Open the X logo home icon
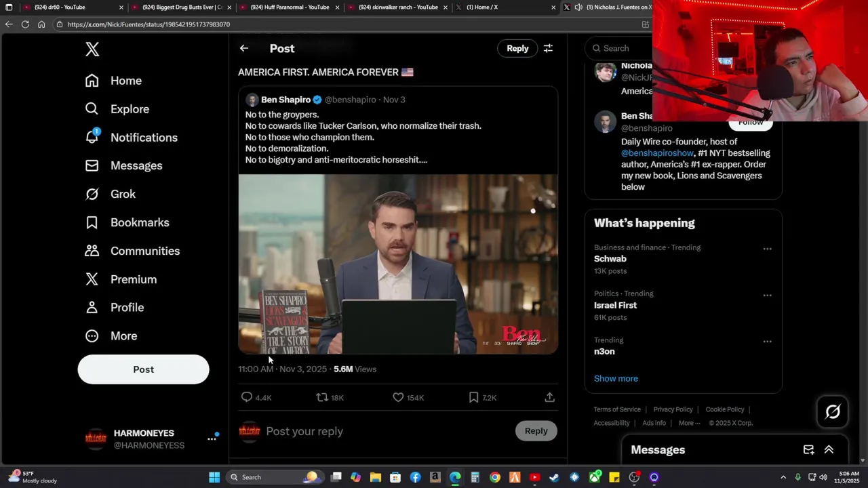 coord(92,49)
